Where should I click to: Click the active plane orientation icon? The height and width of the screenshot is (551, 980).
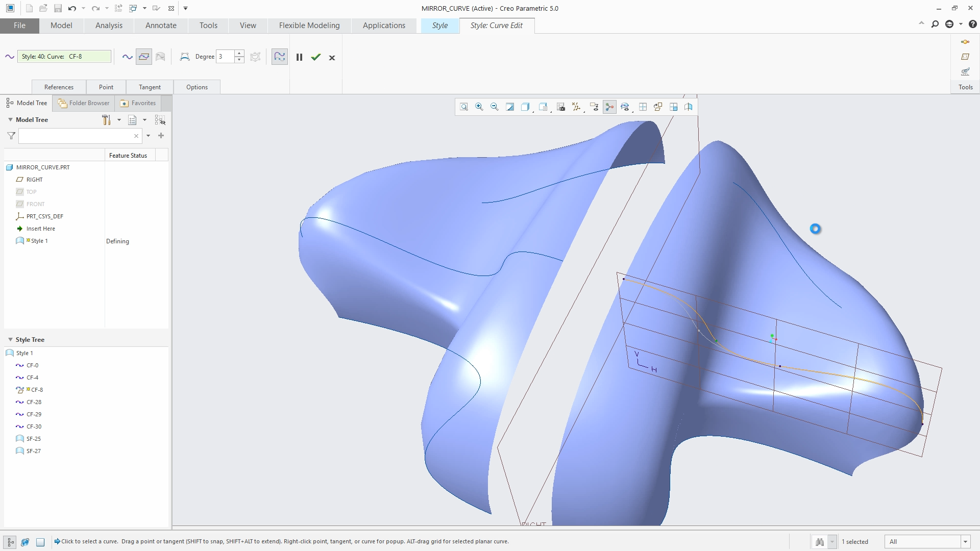point(658,107)
